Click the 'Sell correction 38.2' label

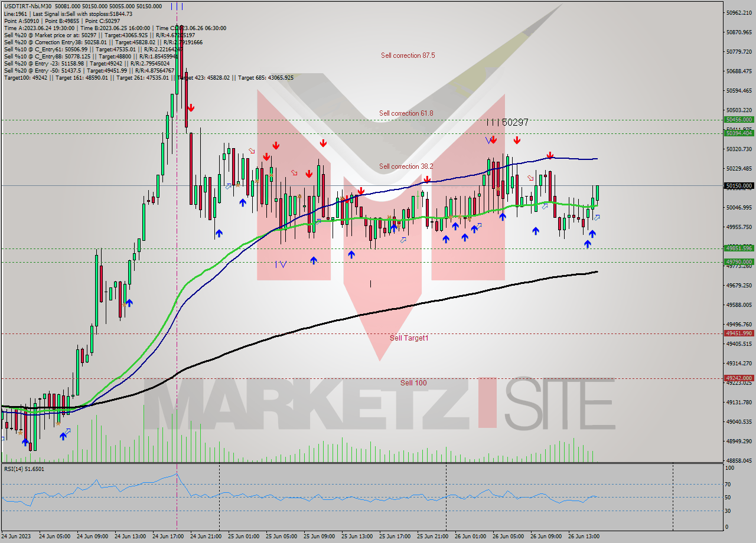tap(406, 166)
